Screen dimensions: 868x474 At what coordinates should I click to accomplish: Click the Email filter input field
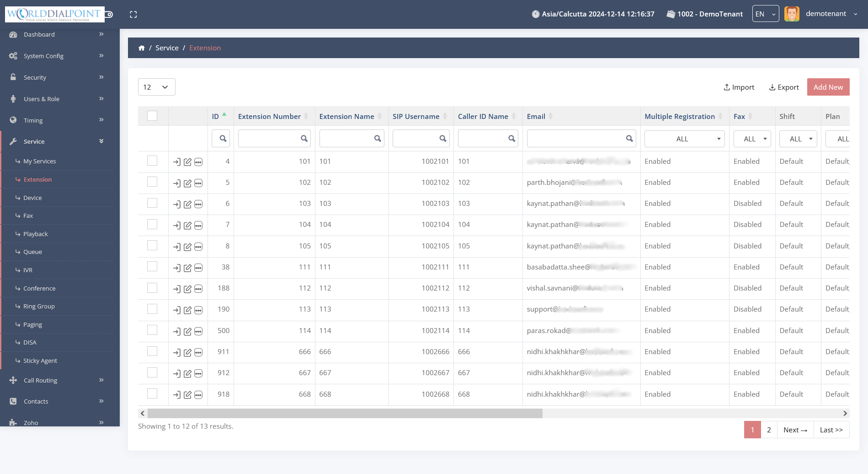576,139
